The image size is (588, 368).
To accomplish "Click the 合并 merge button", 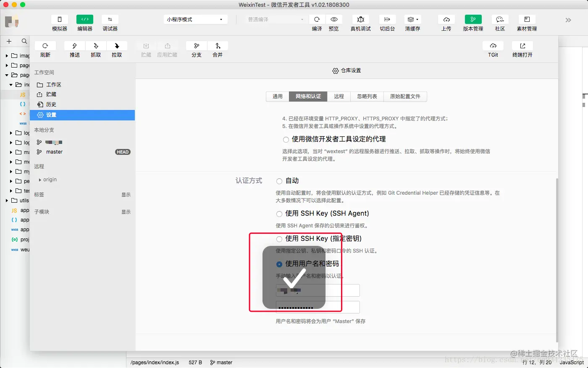I will coord(218,46).
